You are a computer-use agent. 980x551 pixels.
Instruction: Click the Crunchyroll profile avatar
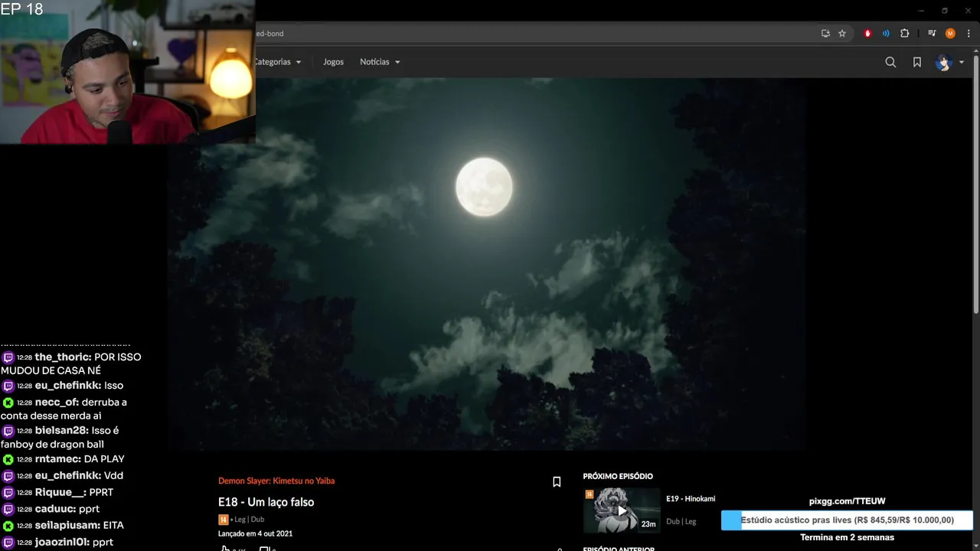click(943, 63)
